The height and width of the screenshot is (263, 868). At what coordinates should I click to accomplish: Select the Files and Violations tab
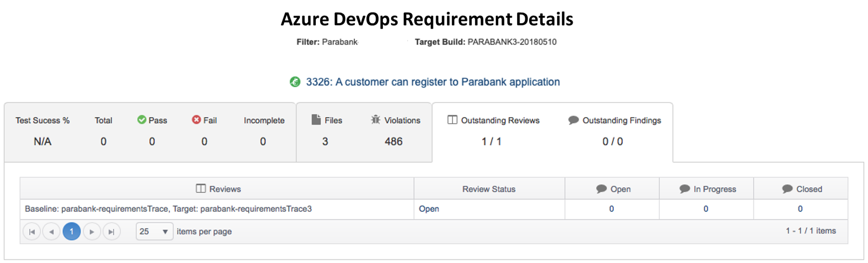(x=364, y=132)
